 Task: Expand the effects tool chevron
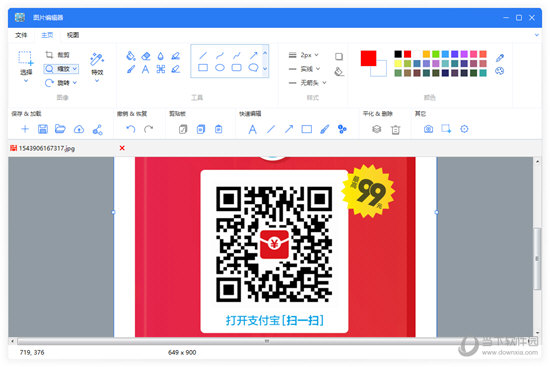[97, 81]
